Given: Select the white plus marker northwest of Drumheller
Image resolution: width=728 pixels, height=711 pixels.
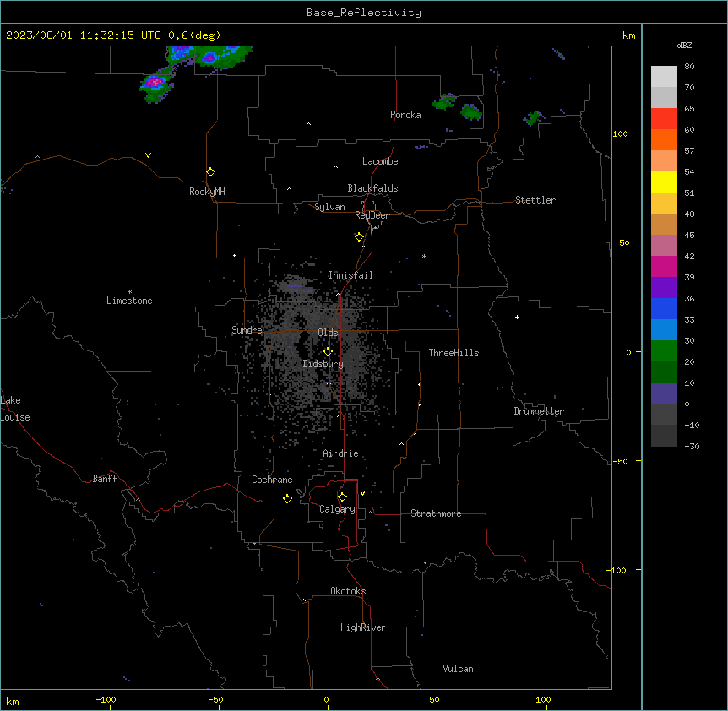Looking at the screenshot, I should (x=517, y=317).
